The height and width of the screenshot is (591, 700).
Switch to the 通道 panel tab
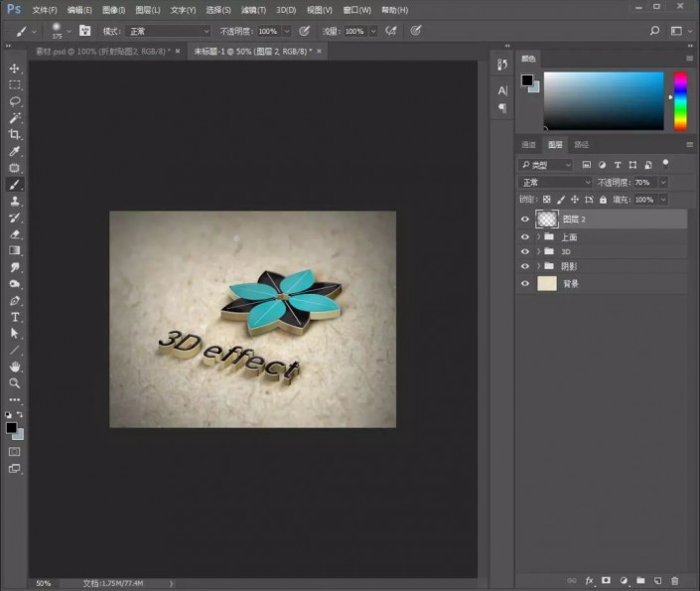coord(528,145)
